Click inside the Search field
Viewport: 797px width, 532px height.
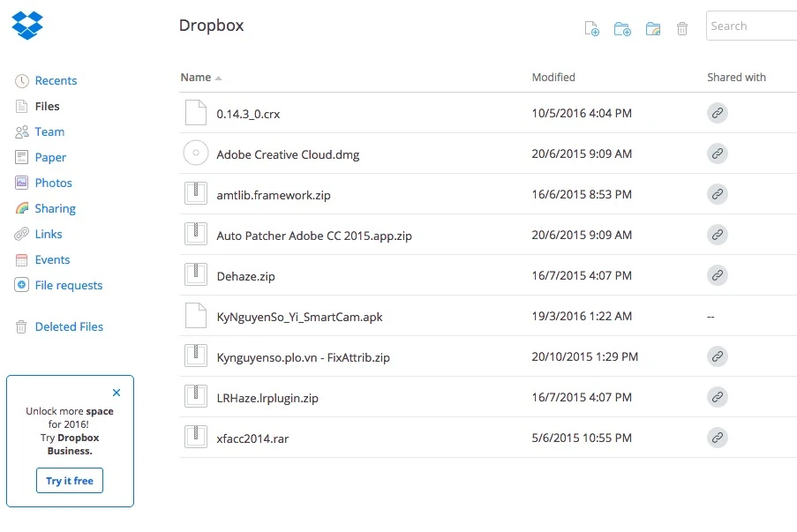coord(750,26)
